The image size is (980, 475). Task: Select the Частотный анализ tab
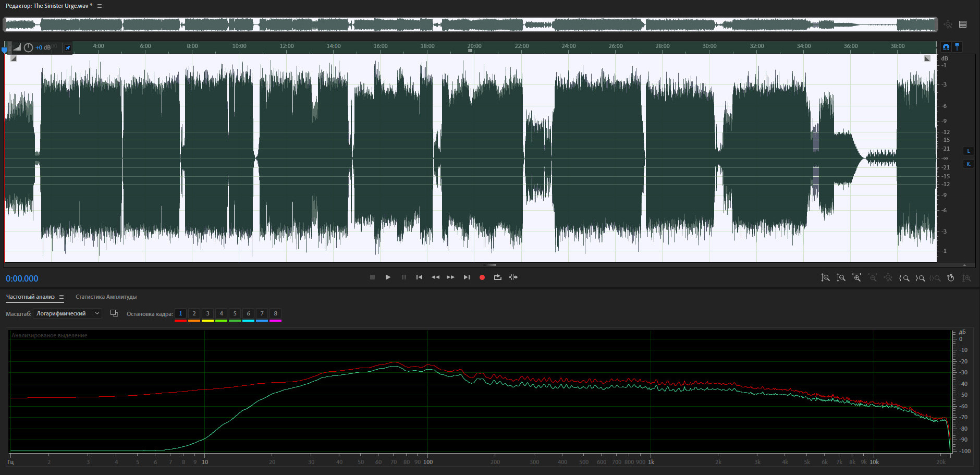pyautogui.click(x=30, y=297)
